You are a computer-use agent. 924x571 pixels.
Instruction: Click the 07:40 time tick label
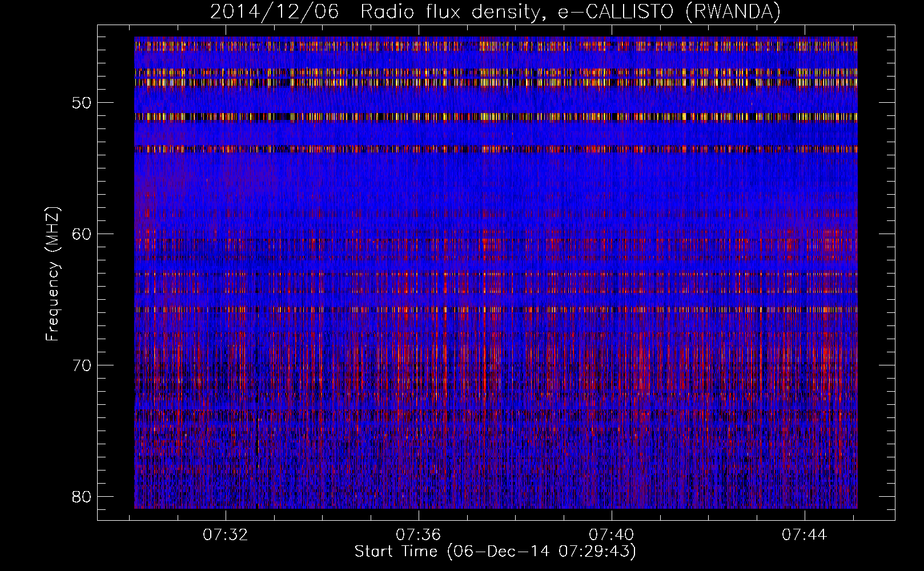pos(612,535)
